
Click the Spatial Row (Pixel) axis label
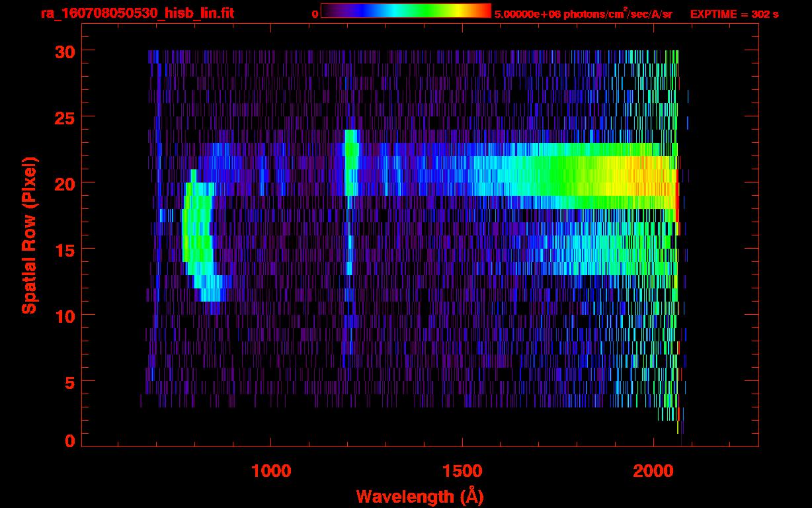[29, 235]
